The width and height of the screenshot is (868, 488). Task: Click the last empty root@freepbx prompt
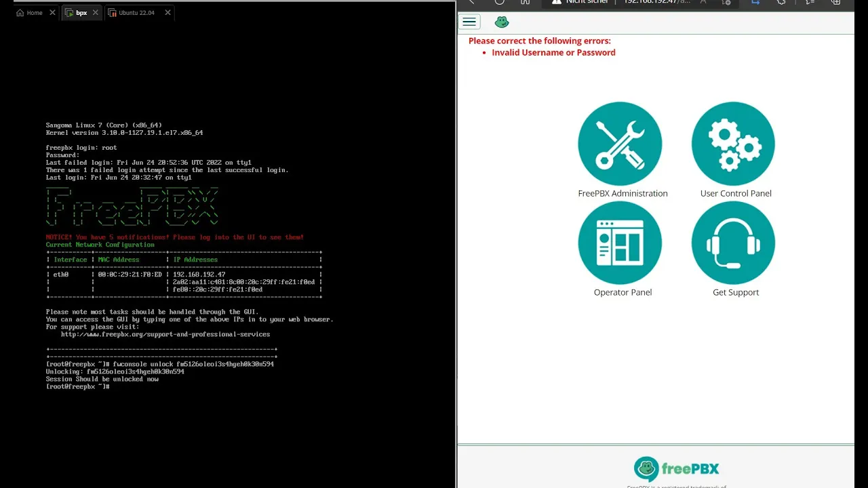click(x=78, y=386)
